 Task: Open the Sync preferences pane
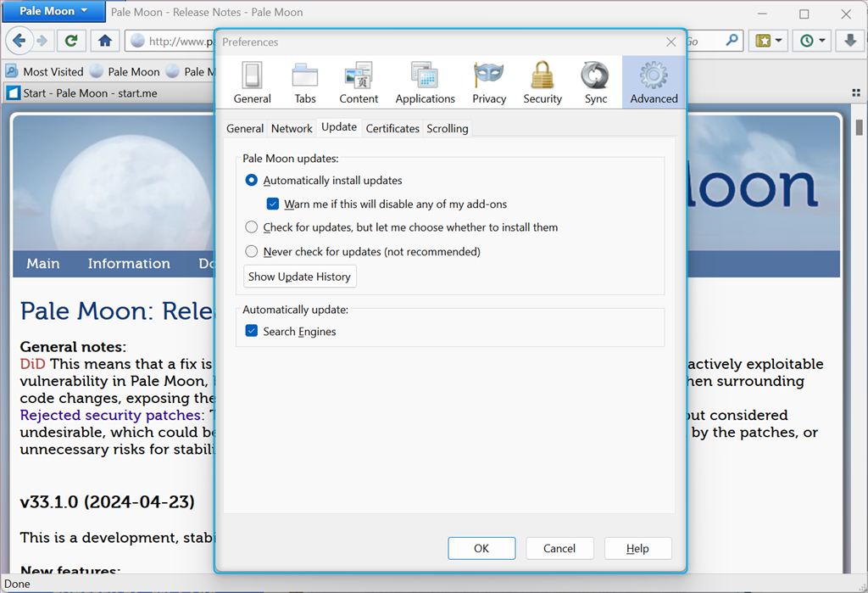596,82
